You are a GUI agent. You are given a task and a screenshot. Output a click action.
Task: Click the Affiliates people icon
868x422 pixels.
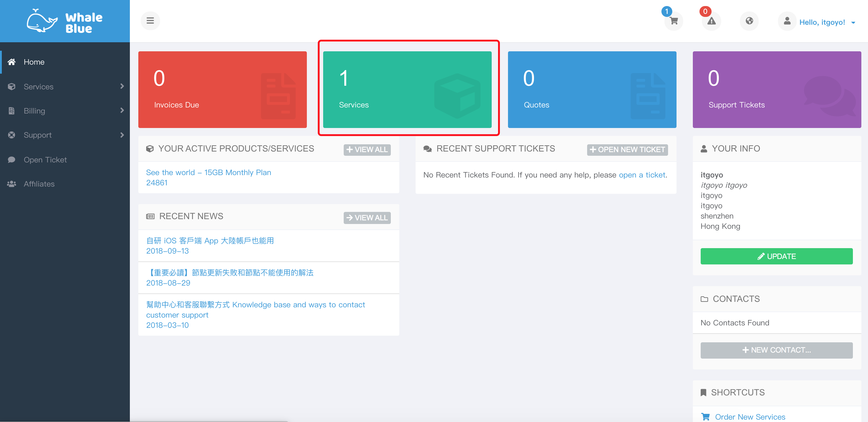[12, 184]
